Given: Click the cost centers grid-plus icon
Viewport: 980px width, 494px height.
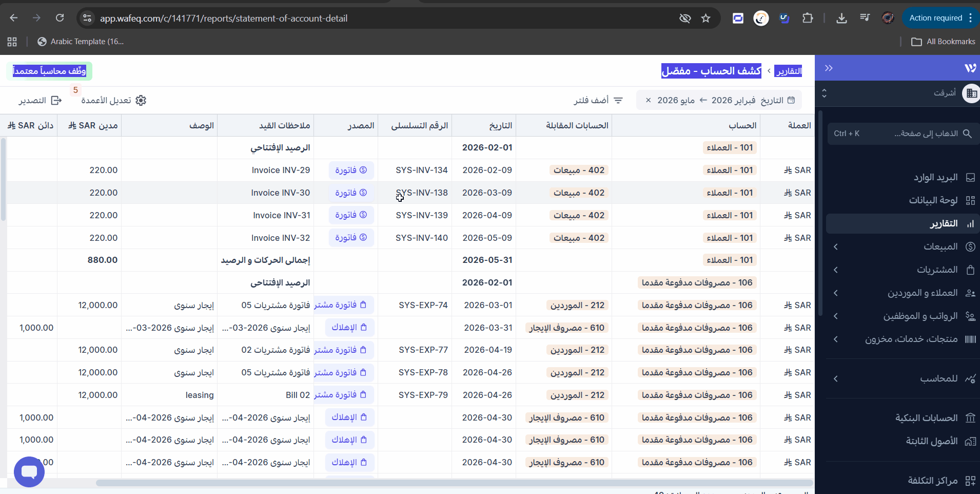Looking at the screenshot, I should tap(970, 481).
